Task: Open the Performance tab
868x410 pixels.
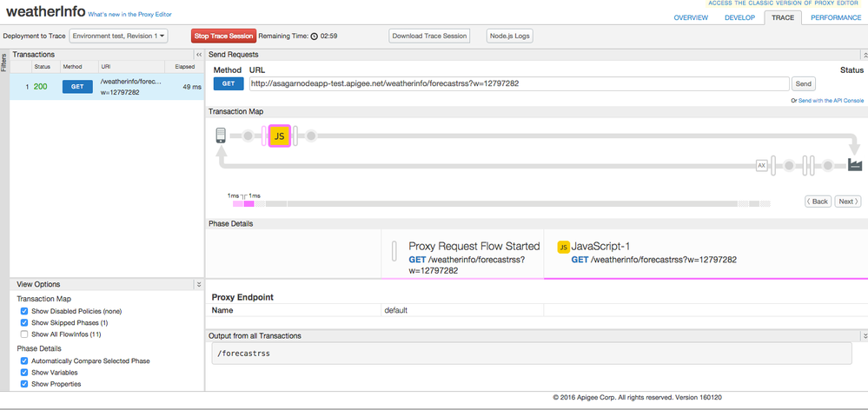Action: pyautogui.click(x=836, y=17)
